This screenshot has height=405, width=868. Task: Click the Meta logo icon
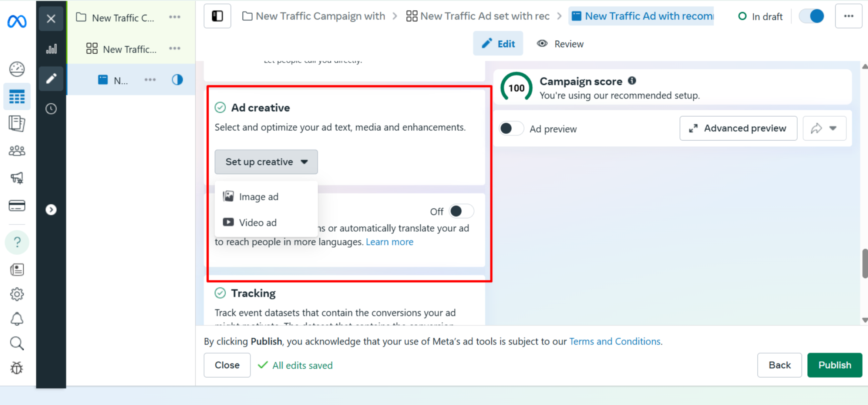point(17,21)
